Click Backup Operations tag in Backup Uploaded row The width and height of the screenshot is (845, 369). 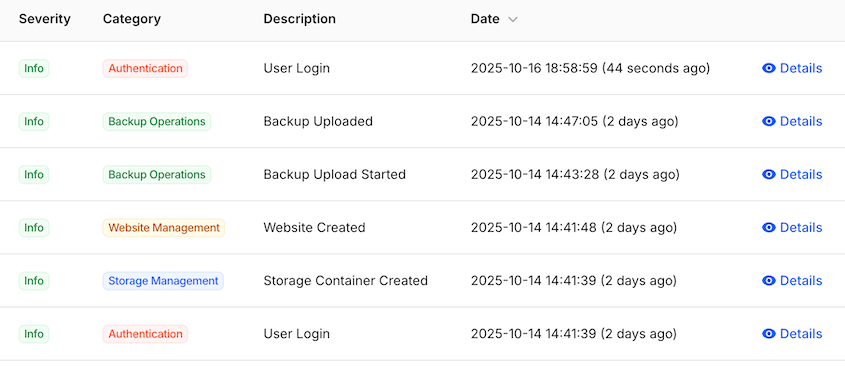point(157,121)
